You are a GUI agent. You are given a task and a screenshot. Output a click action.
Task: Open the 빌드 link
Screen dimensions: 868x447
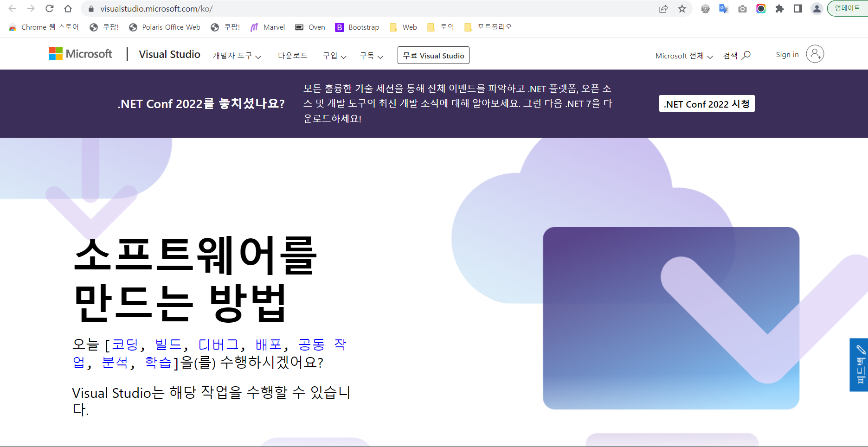click(168, 344)
